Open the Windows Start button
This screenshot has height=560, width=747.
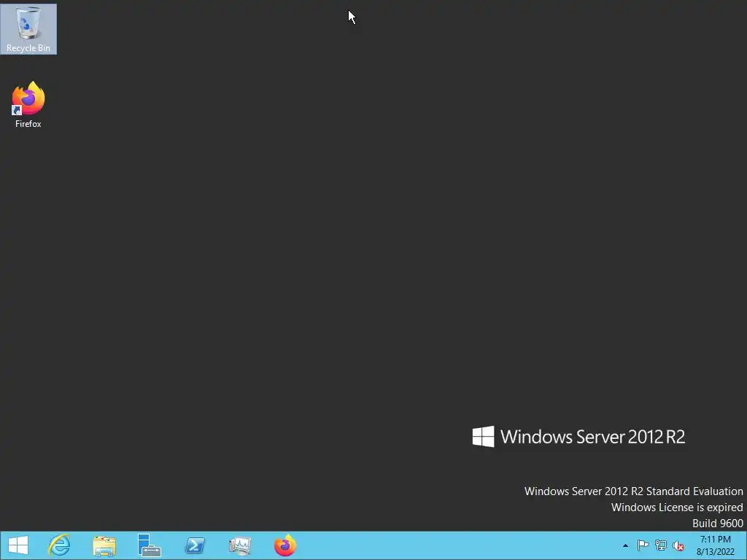pos(18,545)
